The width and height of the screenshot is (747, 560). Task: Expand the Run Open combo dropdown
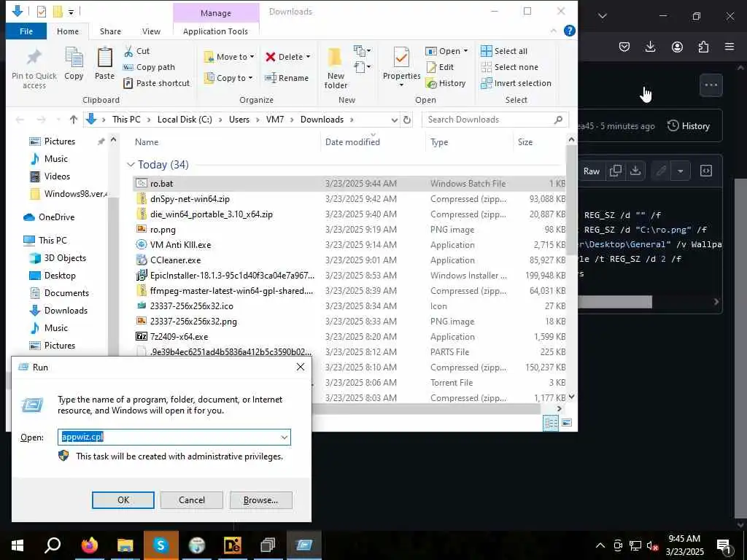[x=285, y=437]
